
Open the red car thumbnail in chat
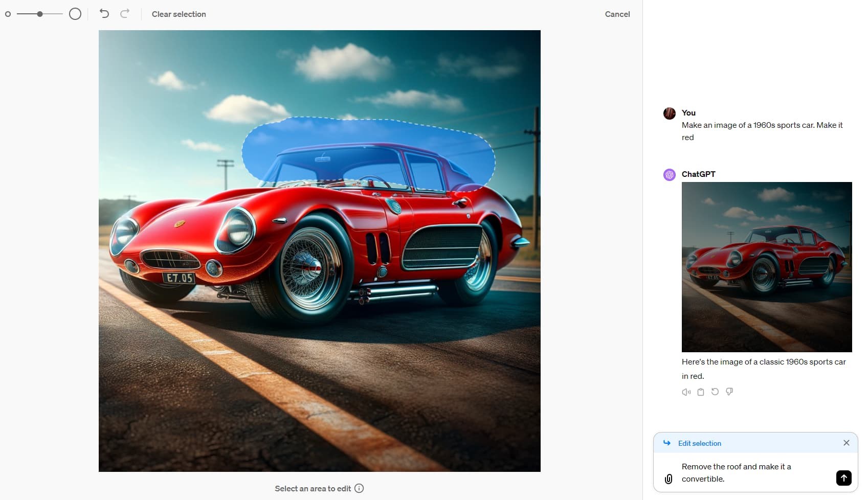point(766,267)
